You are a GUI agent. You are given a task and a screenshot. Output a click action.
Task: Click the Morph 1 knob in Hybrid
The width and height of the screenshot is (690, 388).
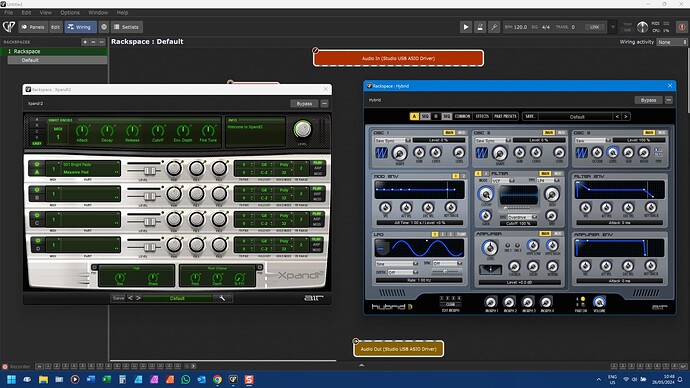[490, 302]
